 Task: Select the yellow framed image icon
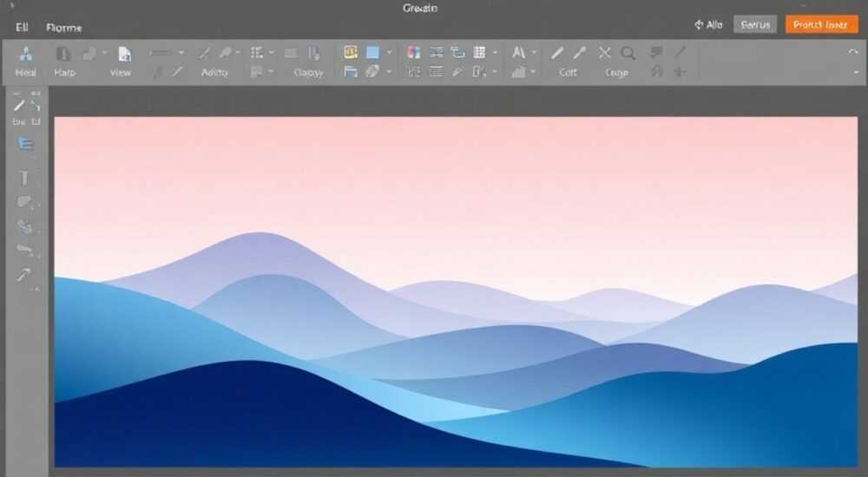coord(351,53)
